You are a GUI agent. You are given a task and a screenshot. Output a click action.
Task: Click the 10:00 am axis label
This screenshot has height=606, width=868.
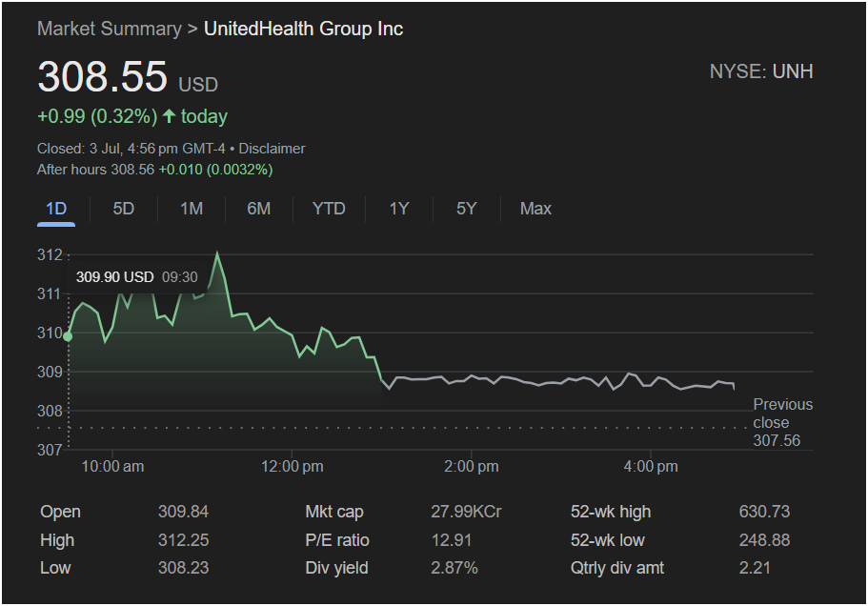[113, 467]
